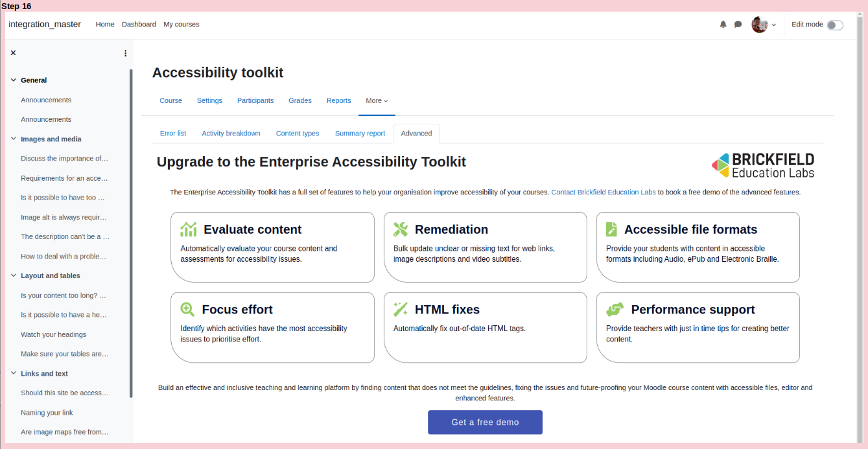Viewport: 868px width, 449px height.
Task: Open the Participants tab
Action: pyautogui.click(x=255, y=100)
